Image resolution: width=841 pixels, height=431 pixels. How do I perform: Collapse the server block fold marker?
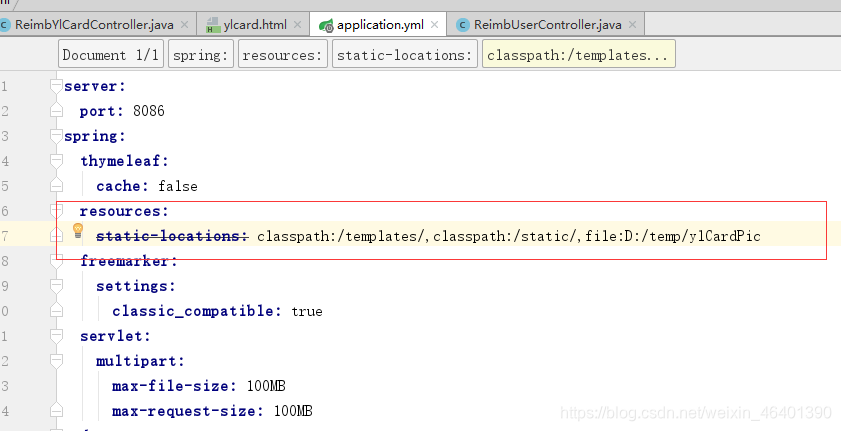click(56, 87)
